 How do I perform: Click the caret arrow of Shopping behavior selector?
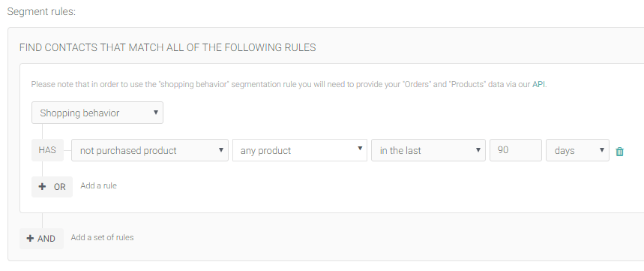point(156,113)
